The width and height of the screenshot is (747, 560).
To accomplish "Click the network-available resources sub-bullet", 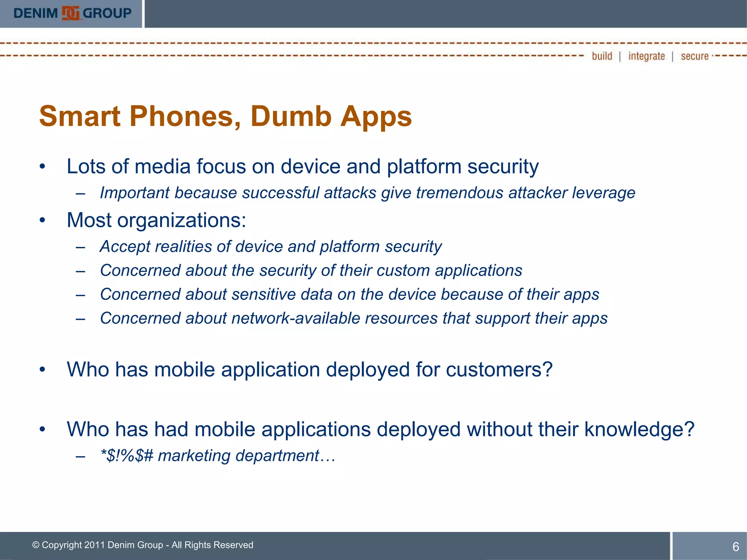I will (353, 318).
